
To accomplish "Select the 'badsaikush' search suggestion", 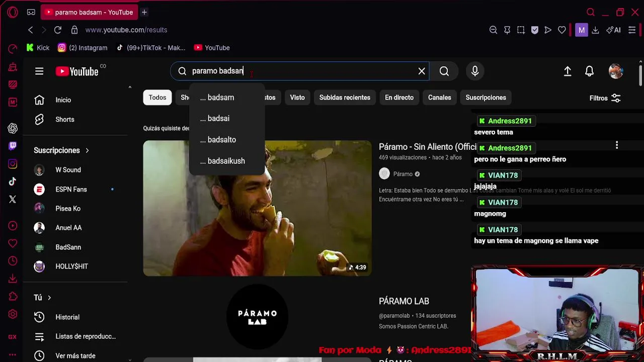I will coord(227,161).
